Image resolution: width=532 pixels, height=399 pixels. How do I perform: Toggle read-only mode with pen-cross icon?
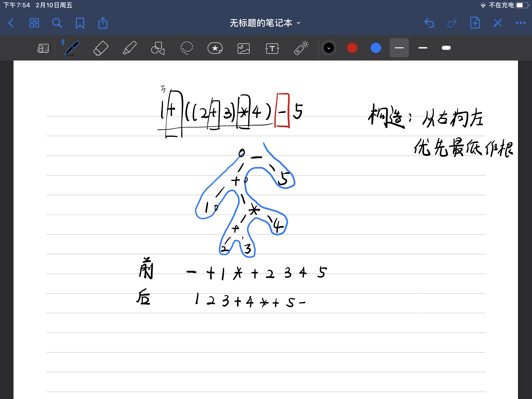click(x=497, y=23)
